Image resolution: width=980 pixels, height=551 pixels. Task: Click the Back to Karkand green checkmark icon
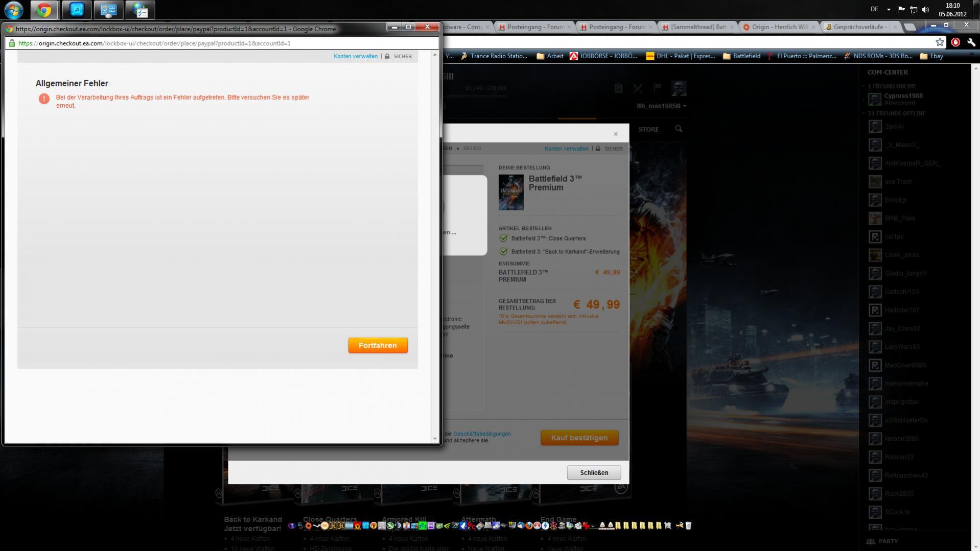[503, 251]
